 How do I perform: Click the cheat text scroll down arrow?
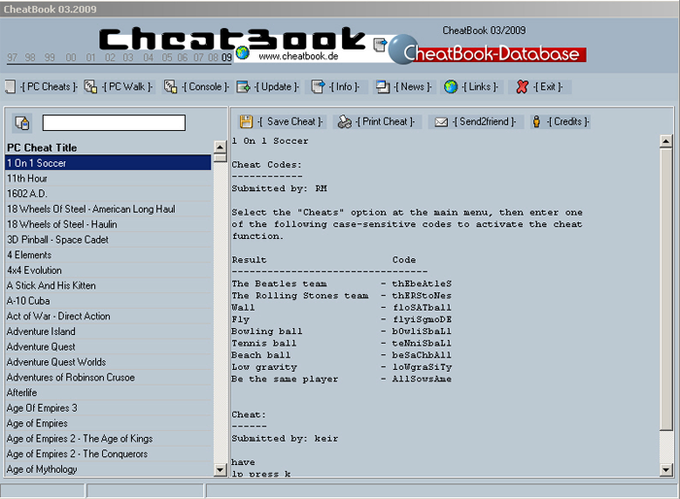coord(666,470)
